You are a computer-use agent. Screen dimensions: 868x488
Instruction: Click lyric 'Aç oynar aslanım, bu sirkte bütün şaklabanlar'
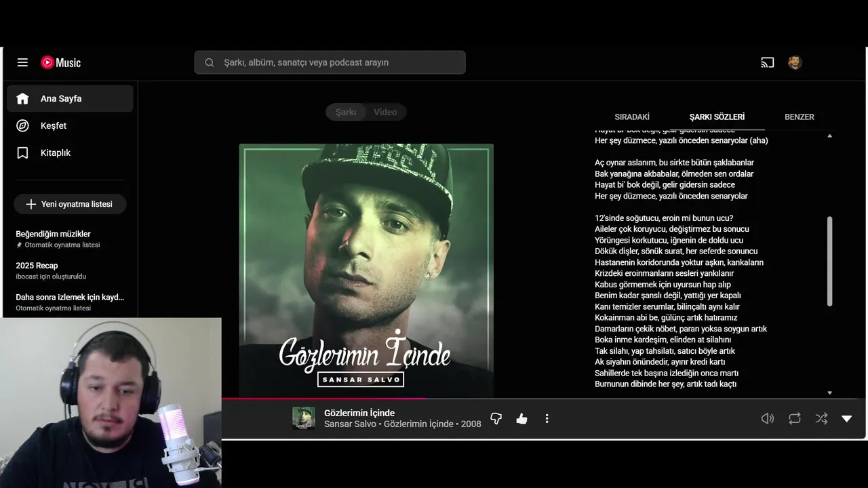(674, 163)
